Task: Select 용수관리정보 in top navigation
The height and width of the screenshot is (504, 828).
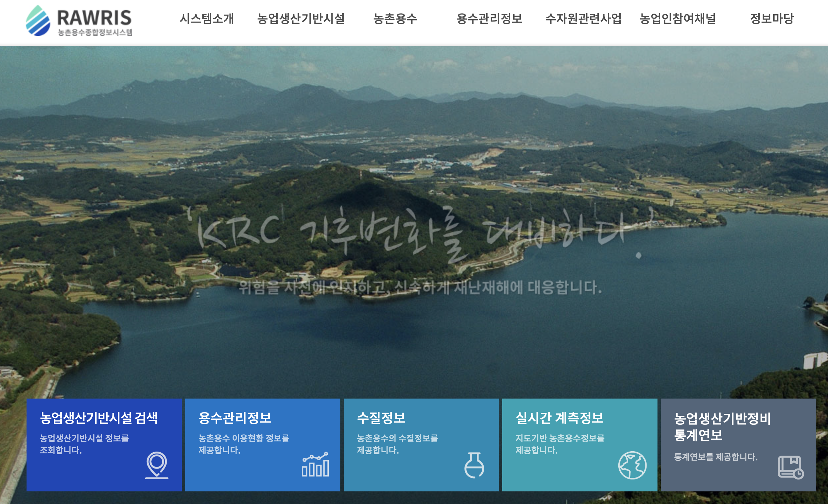Action: pyautogui.click(x=489, y=19)
